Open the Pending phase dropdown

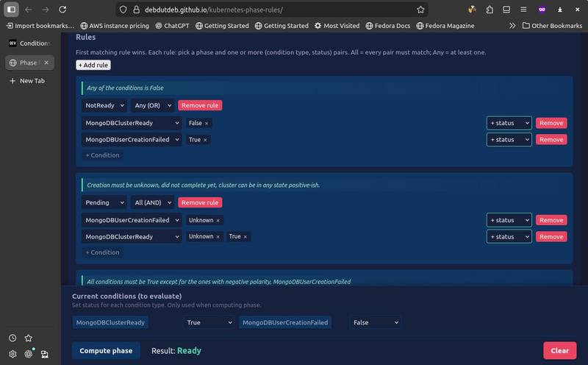click(104, 203)
